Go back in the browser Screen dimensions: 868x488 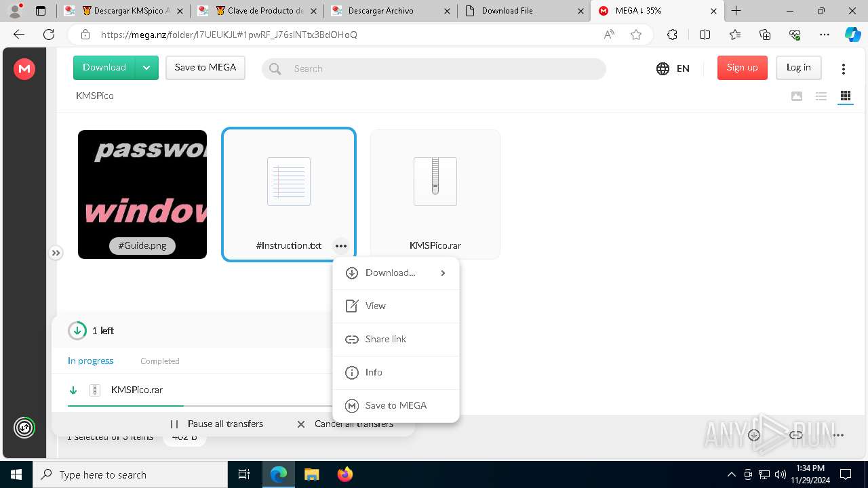(19, 35)
